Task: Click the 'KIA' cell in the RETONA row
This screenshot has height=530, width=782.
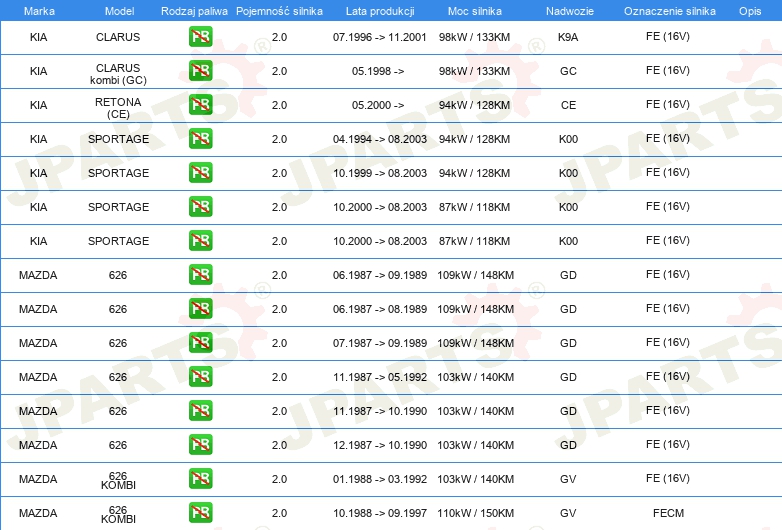Action: [x=38, y=105]
